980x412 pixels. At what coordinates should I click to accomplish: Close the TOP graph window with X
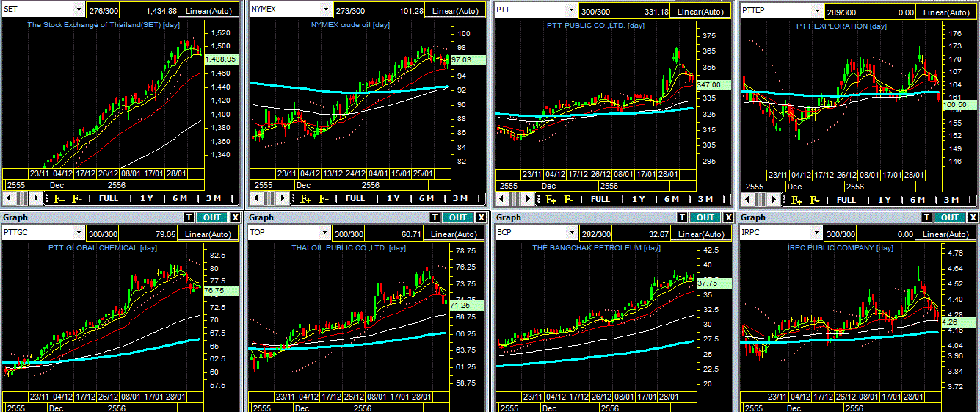point(482,217)
